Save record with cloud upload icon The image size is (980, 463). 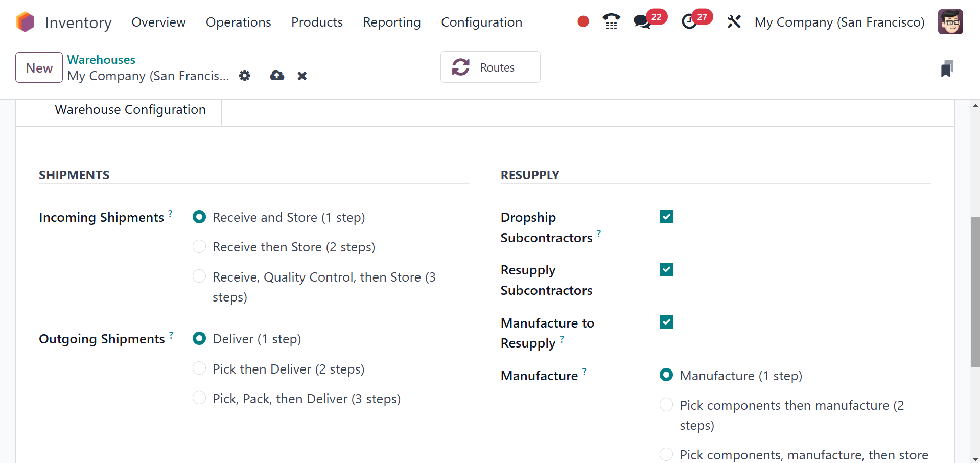[277, 76]
